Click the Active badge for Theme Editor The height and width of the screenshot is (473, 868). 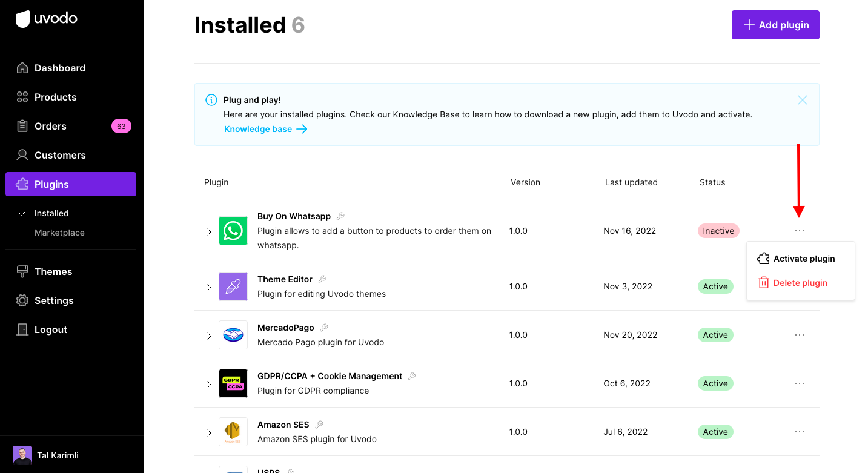(715, 286)
